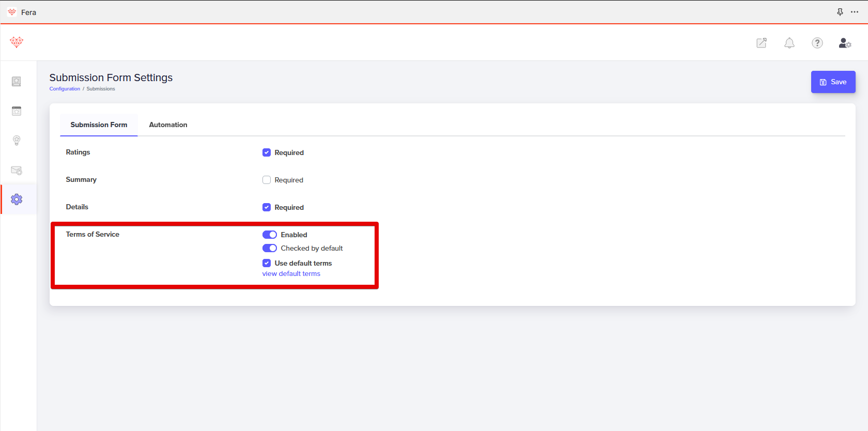
Task: Uncheck Ratings Required checkbox
Action: [x=267, y=152]
